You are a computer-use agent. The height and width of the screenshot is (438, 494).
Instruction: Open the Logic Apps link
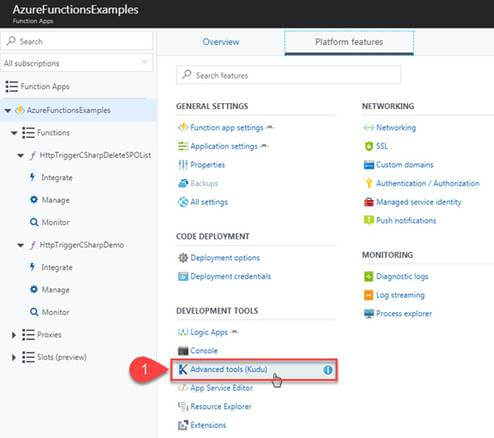point(209,332)
